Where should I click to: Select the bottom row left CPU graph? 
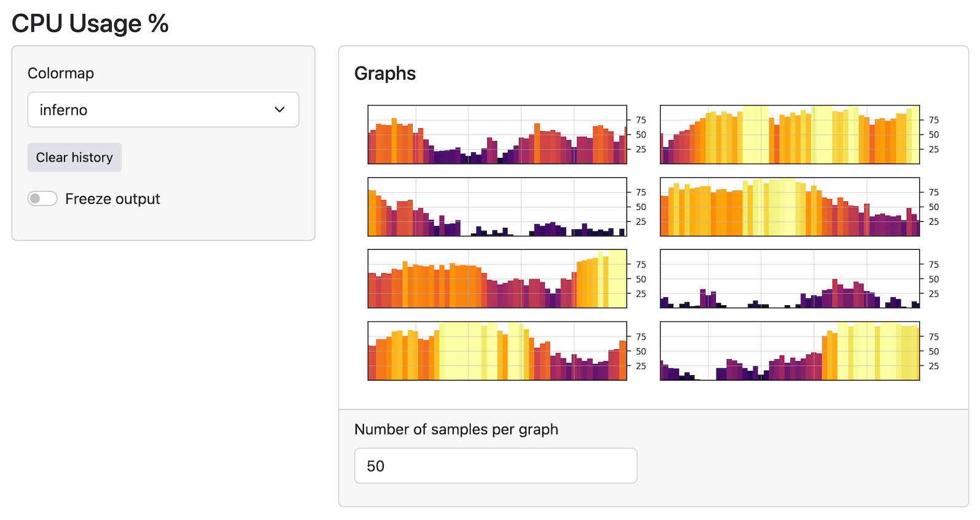(497, 351)
